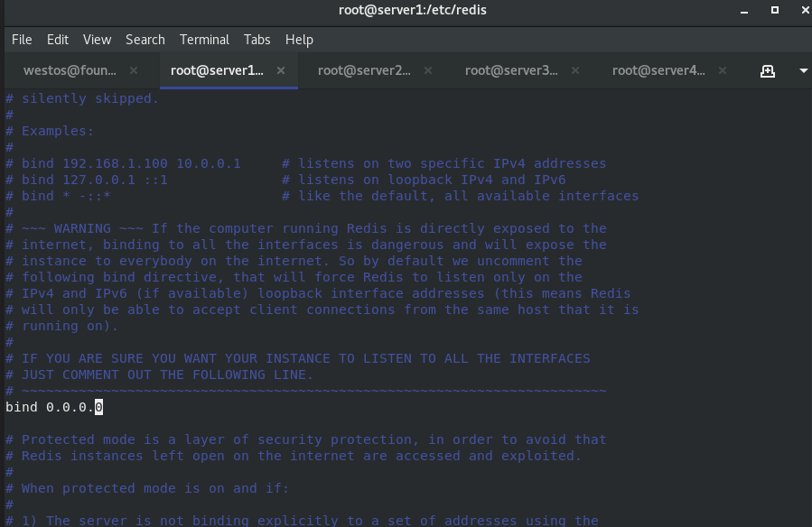
Task: Open the Tabs menu
Action: [257, 40]
